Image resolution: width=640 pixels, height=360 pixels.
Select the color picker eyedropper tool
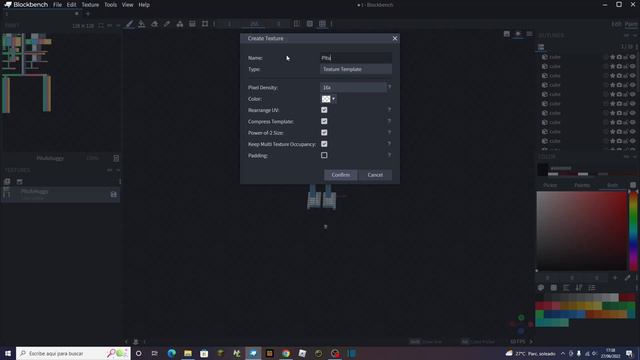pyautogui.click(x=167, y=24)
